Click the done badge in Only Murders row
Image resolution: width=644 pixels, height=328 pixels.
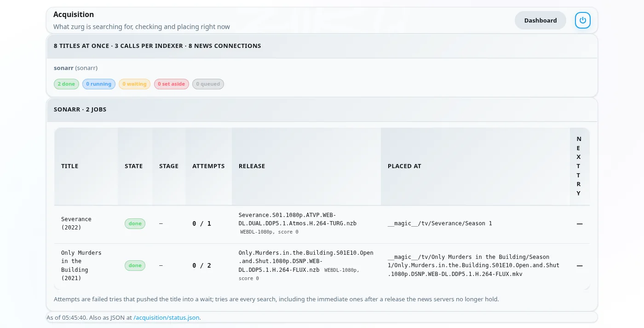click(135, 265)
